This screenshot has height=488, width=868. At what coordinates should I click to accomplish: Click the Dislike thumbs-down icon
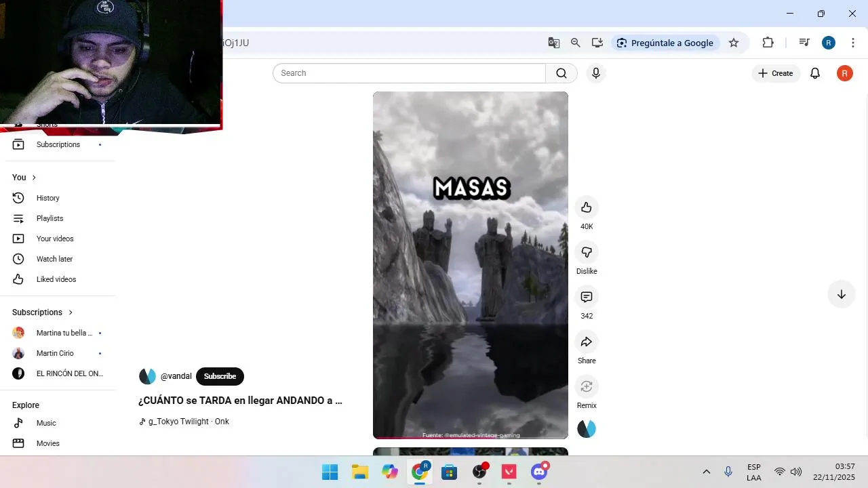[x=587, y=252]
